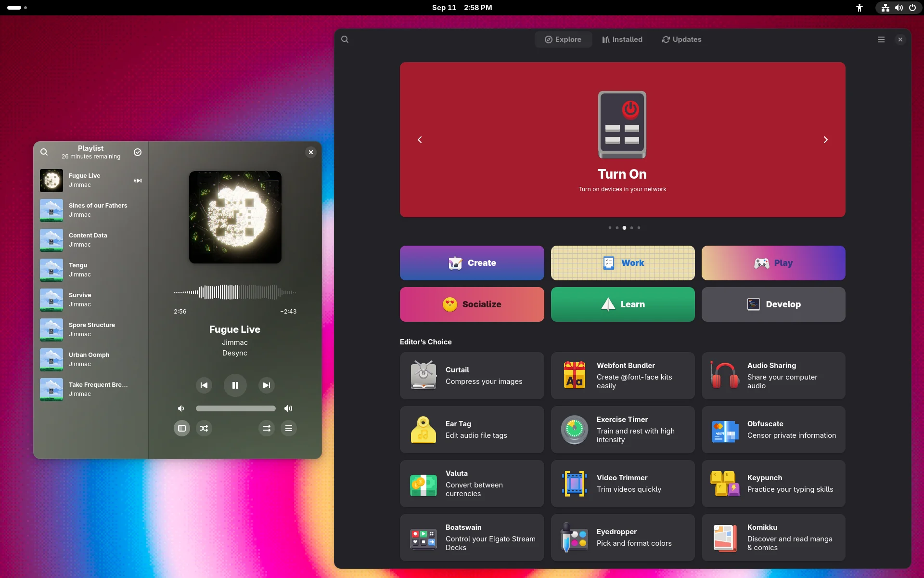Image resolution: width=924 pixels, height=578 pixels.
Task: Enable consume mode with the arrows icon
Action: (267, 428)
